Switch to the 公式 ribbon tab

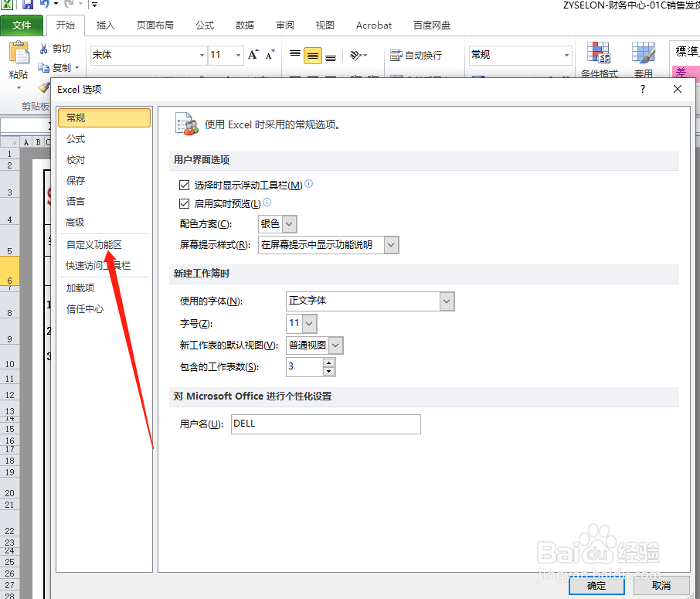(205, 26)
